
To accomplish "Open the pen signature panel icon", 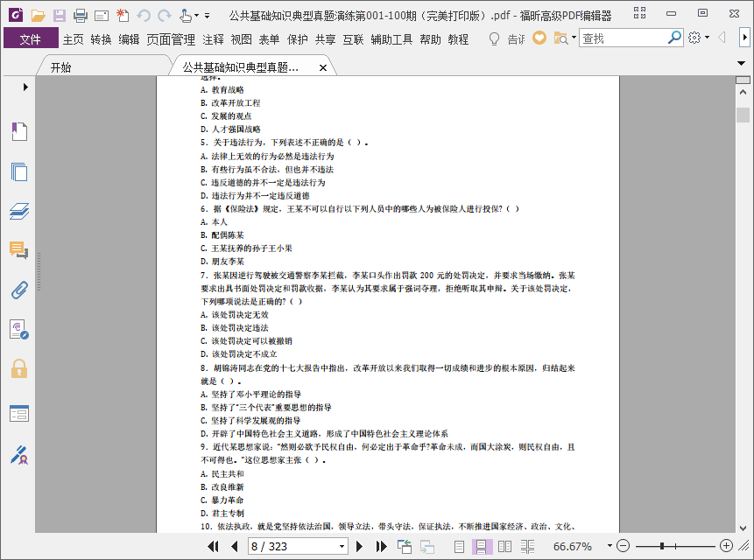I will [x=19, y=455].
